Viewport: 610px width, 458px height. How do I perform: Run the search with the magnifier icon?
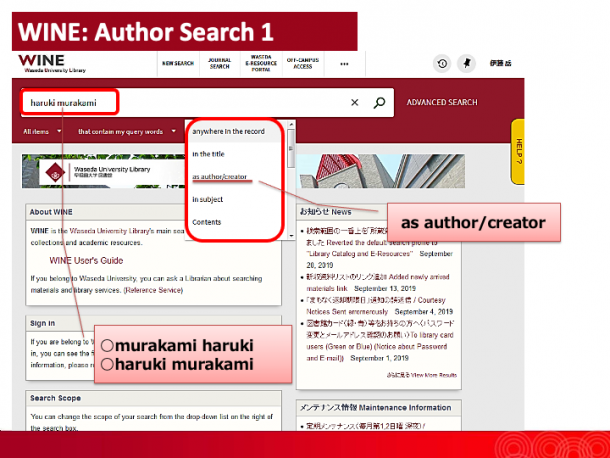click(x=379, y=102)
